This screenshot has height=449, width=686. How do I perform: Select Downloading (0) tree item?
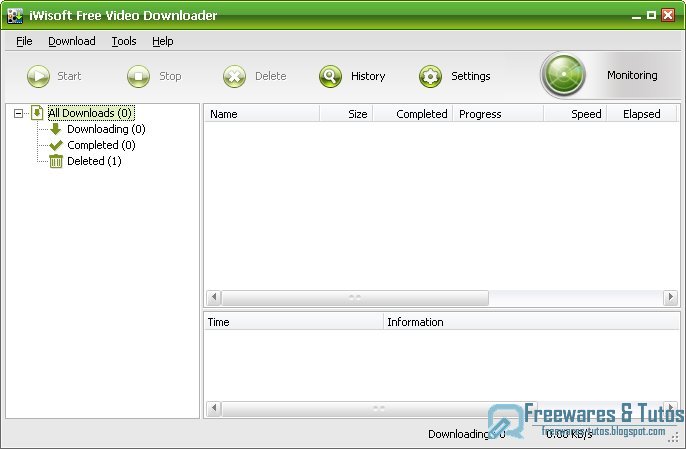point(106,129)
